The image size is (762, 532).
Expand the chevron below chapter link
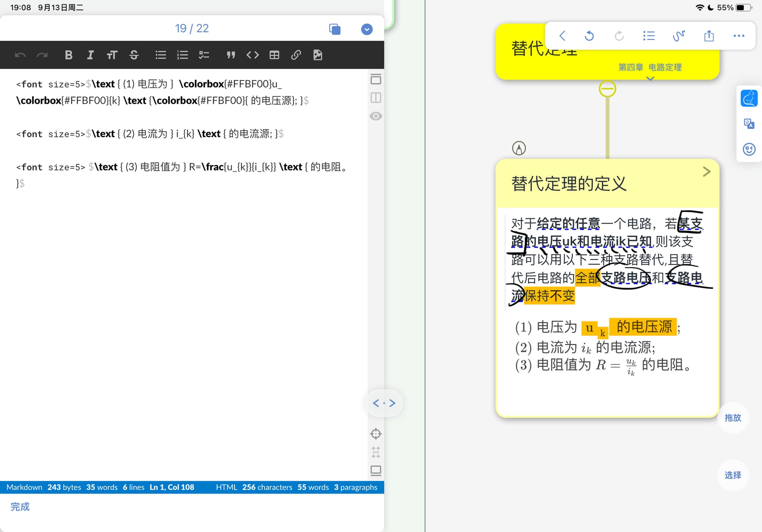(650, 79)
